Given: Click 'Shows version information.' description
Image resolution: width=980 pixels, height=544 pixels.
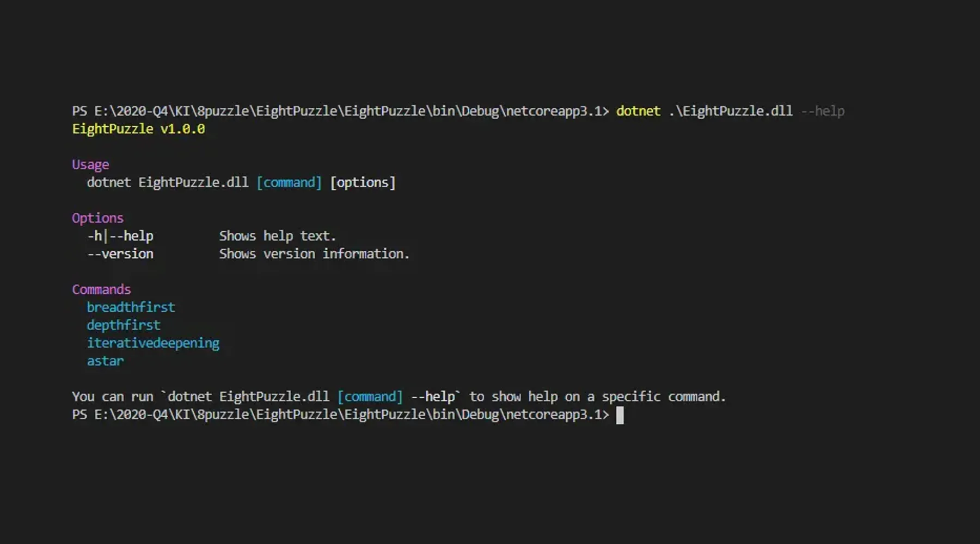Looking at the screenshot, I should coord(314,254).
